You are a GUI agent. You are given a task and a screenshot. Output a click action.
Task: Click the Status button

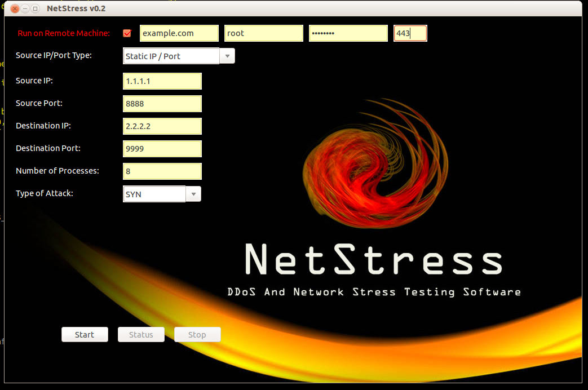click(x=141, y=335)
